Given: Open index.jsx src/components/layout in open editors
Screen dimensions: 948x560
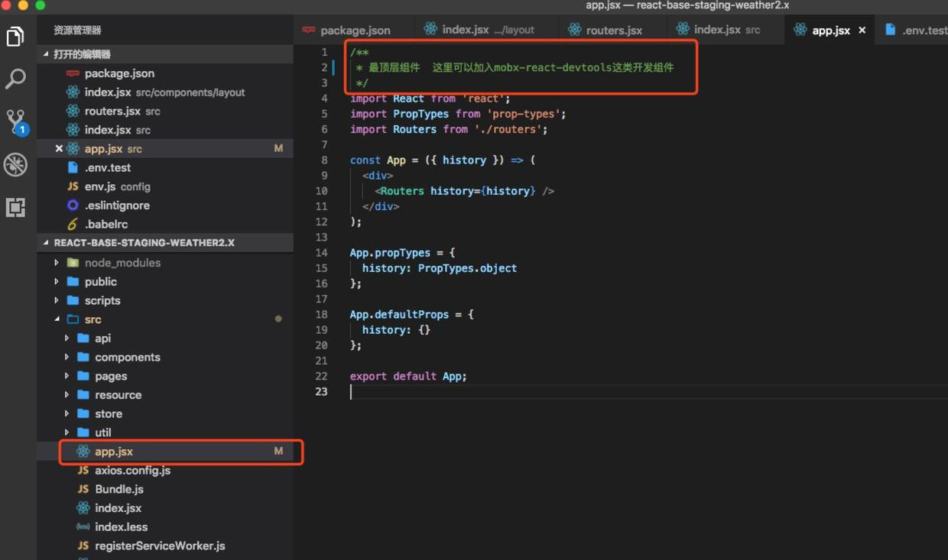Looking at the screenshot, I should 165,92.
